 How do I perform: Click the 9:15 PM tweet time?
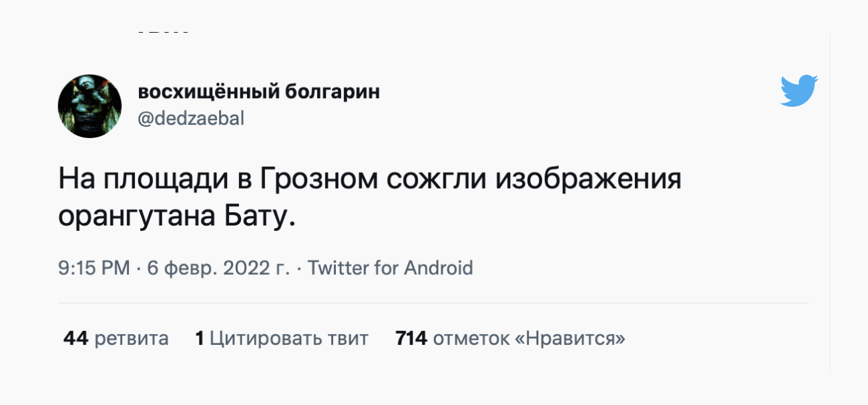click(94, 268)
